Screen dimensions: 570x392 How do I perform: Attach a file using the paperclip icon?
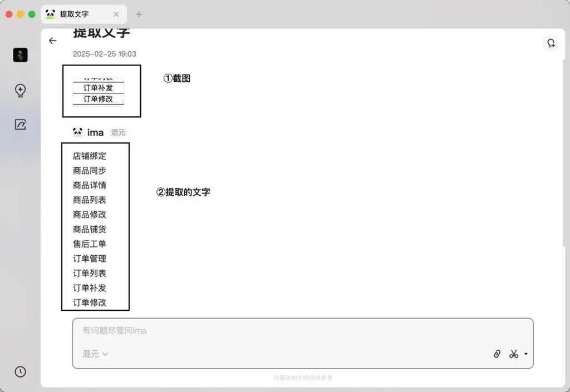[496, 354]
